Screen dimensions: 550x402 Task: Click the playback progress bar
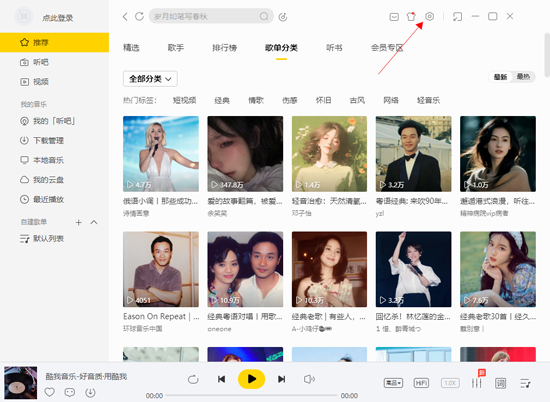coord(251,396)
